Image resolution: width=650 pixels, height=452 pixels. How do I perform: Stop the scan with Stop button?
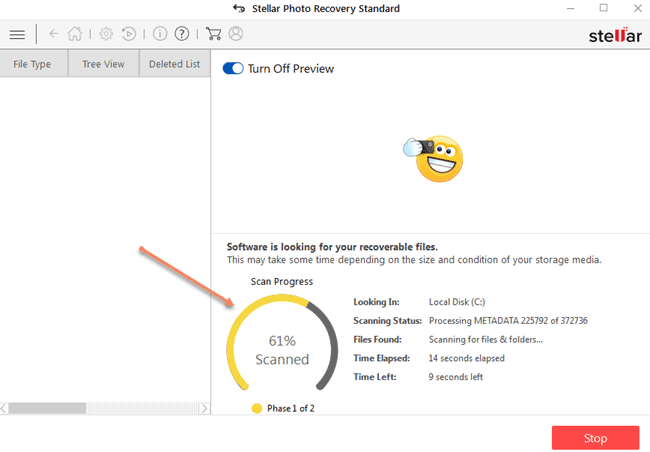point(595,438)
